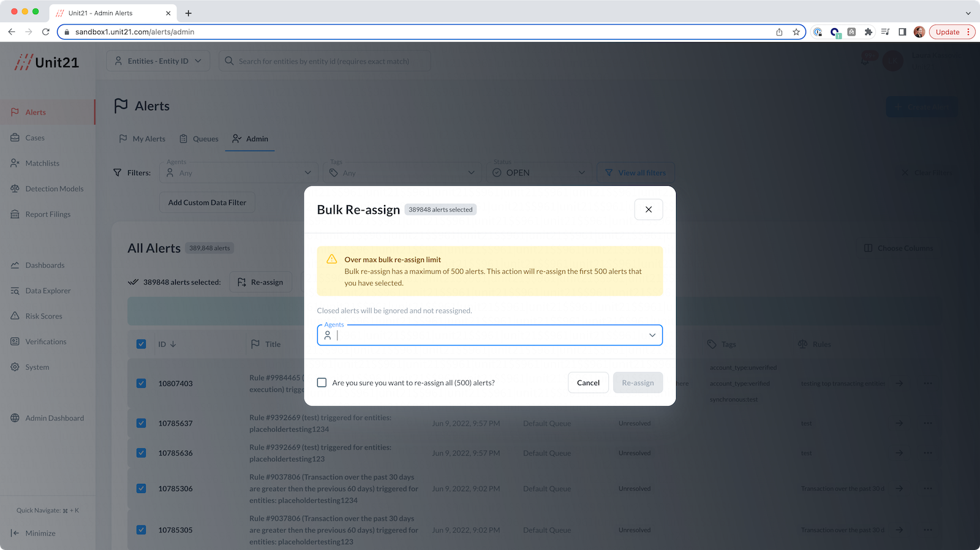Bookmark page with the star icon

tap(796, 32)
